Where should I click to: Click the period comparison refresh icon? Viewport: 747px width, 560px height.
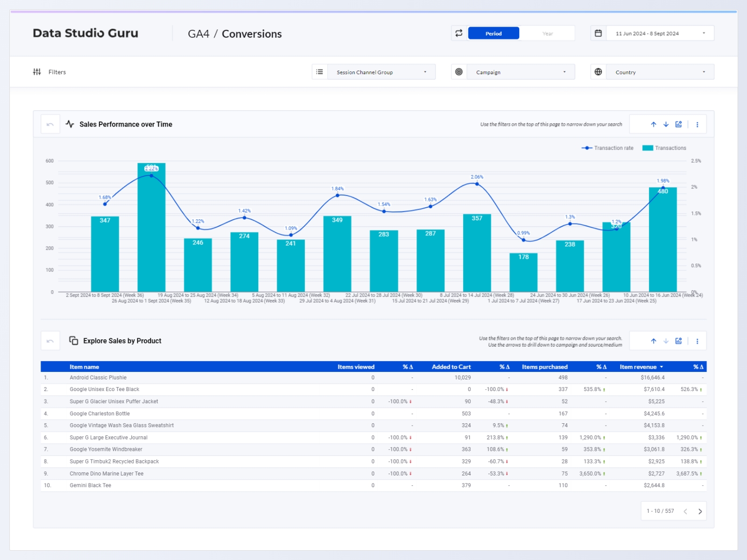(x=459, y=33)
